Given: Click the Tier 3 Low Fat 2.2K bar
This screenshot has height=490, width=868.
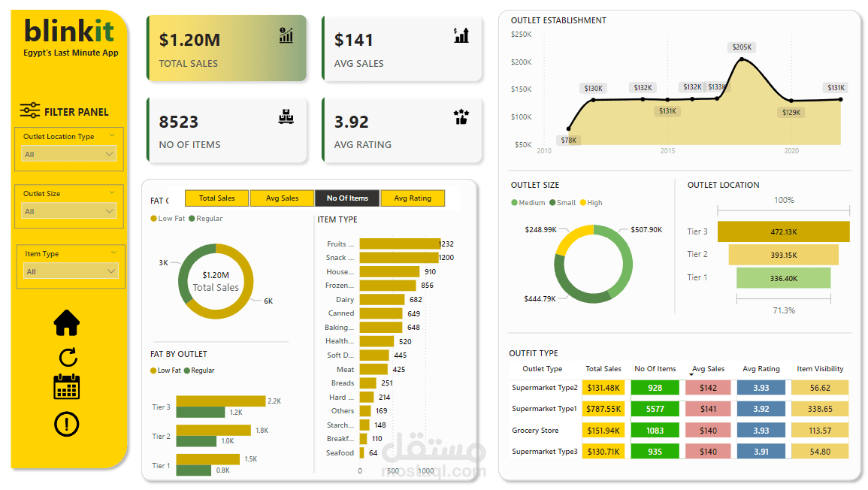Looking at the screenshot, I should point(221,401).
